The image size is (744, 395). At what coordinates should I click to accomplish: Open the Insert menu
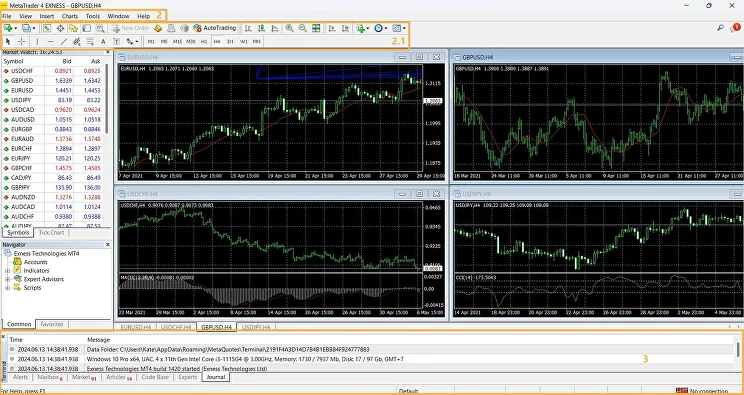click(47, 16)
